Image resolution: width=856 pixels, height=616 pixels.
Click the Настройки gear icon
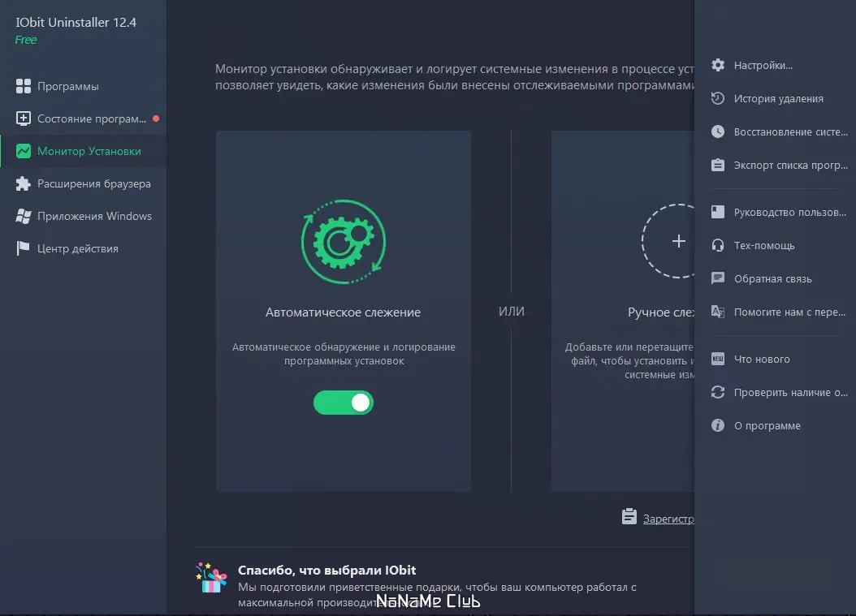(x=718, y=65)
